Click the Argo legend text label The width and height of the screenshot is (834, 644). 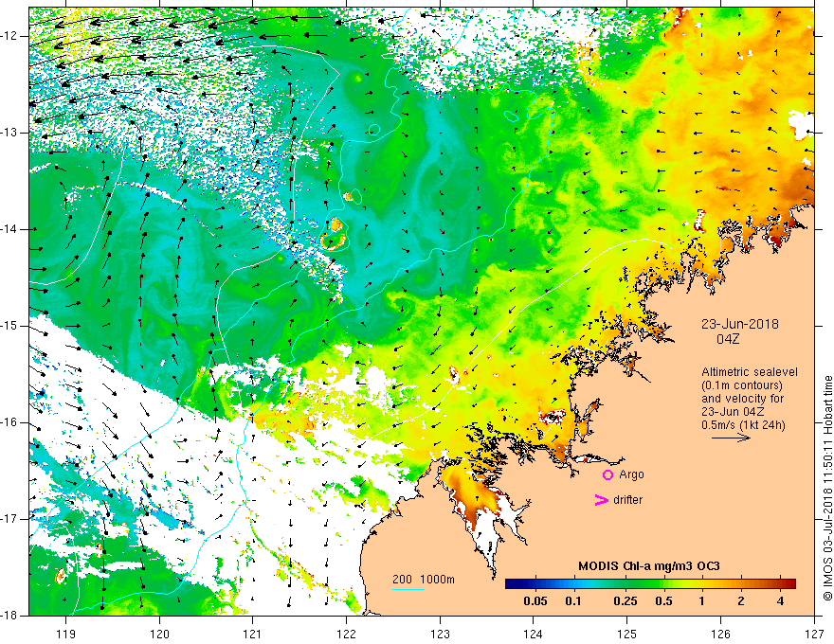pyautogui.click(x=631, y=474)
